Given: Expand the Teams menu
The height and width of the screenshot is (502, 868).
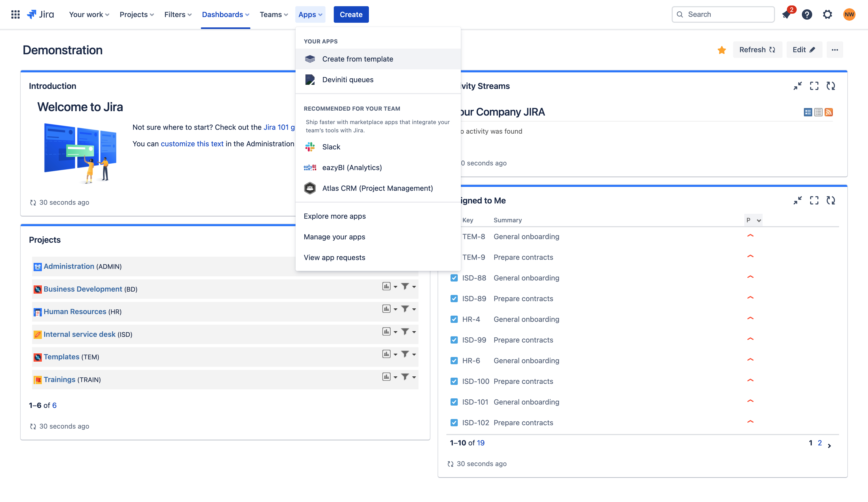Looking at the screenshot, I should [x=274, y=14].
